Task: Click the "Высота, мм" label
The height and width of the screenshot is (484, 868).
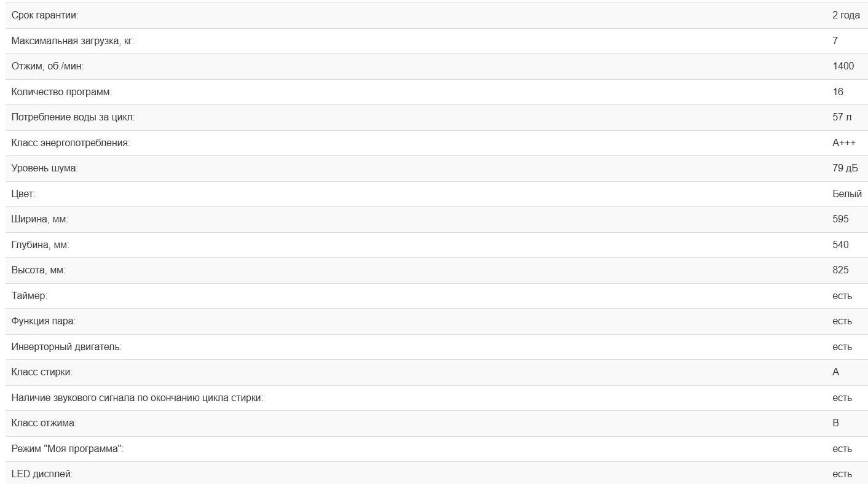Action: tap(38, 270)
